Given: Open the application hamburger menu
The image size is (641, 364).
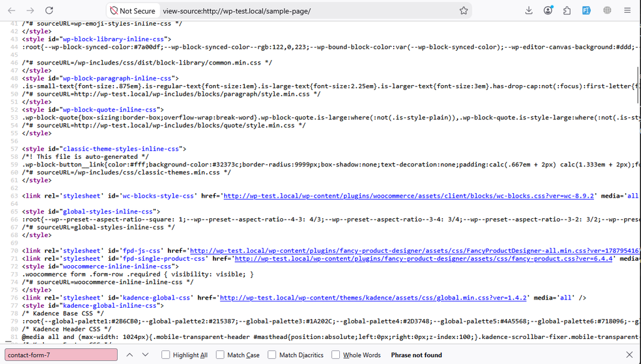Looking at the screenshot, I should pos(627,11).
